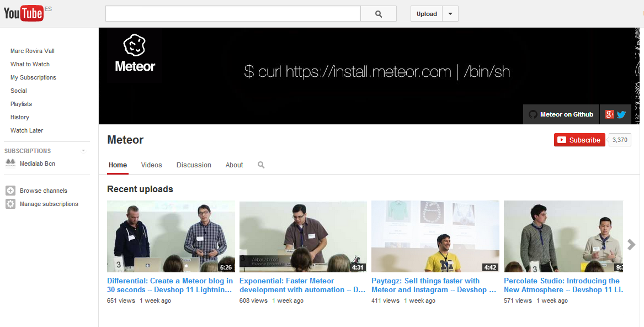Viewport: 644px width, 327px height.
Task: Open What to Watch in sidebar
Action: tap(30, 64)
